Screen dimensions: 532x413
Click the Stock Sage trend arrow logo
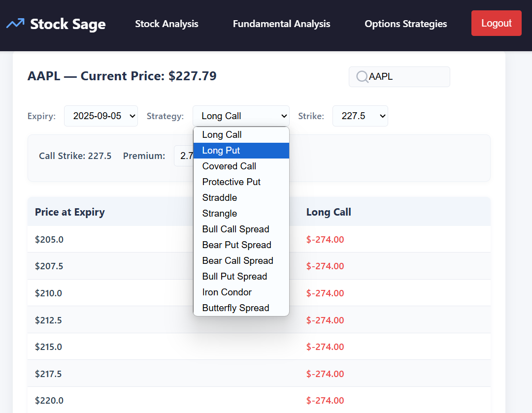coord(15,24)
